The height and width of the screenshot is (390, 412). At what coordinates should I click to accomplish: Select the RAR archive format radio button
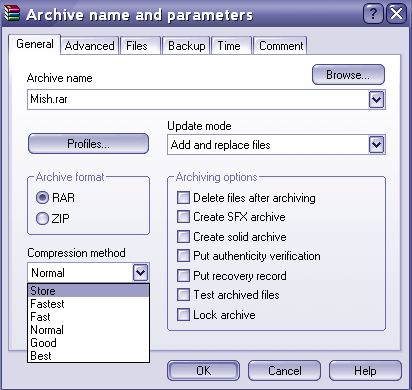coord(42,198)
